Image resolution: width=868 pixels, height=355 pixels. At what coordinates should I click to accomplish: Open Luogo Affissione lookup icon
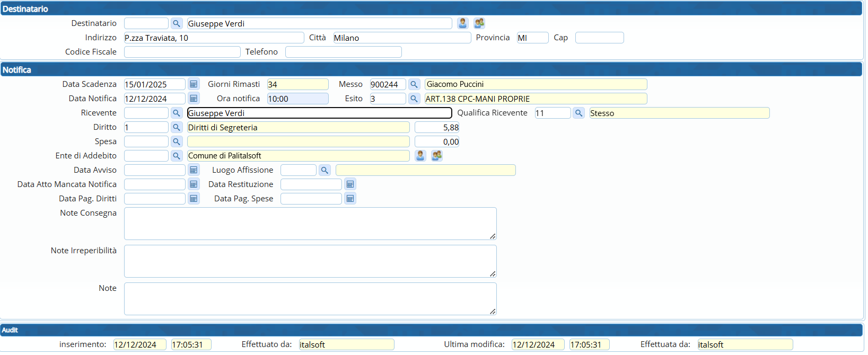point(325,170)
